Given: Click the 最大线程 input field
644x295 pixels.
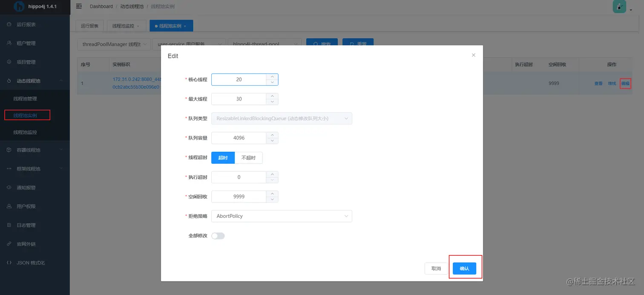Looking at the screenshot, I should pyautogui.click(x=239, y=99).
